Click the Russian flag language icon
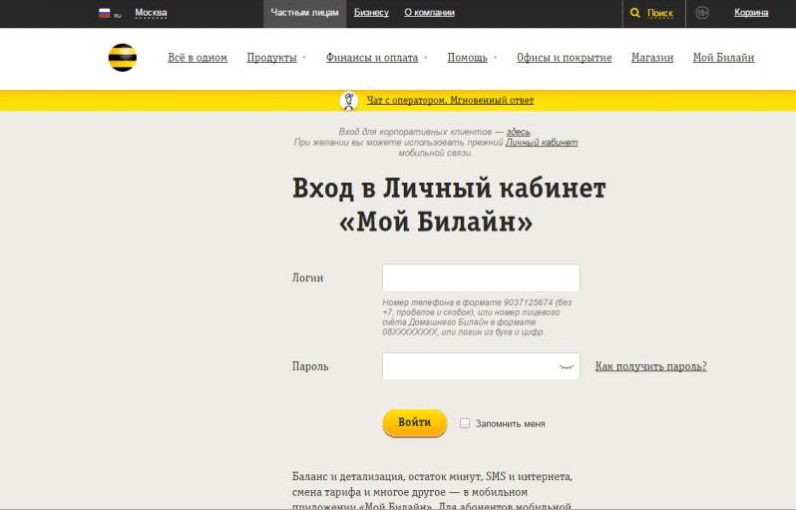This screenshot has height=510, width=796. (104, 13)
